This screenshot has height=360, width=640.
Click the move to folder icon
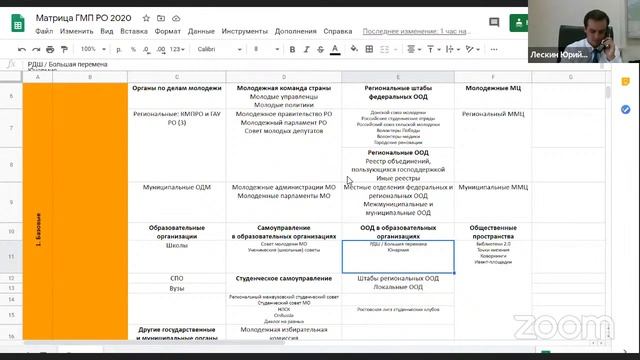pyautogui.click(x=161, y=18)
